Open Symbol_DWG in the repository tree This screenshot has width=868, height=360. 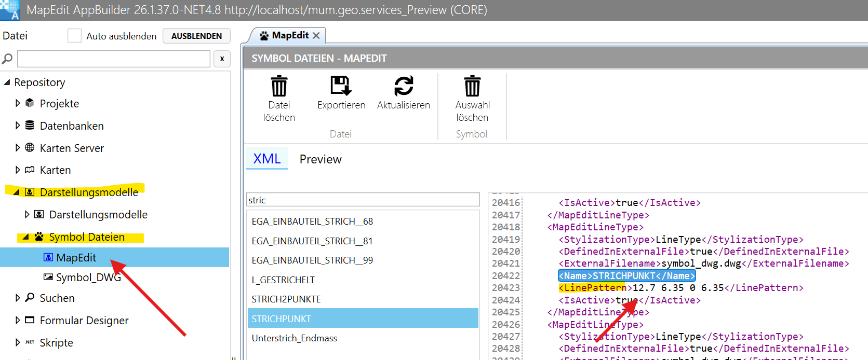tap(88, 278)
